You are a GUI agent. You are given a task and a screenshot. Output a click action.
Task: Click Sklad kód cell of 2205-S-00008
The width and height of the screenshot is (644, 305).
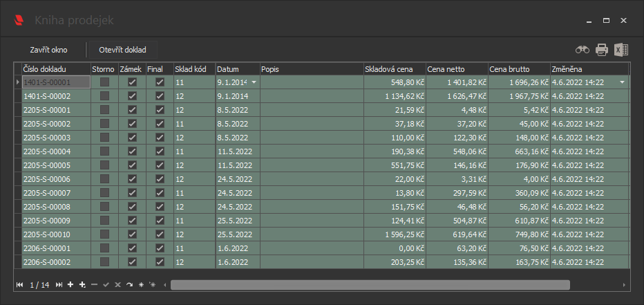pyautogui.click(x=195, y=207)
